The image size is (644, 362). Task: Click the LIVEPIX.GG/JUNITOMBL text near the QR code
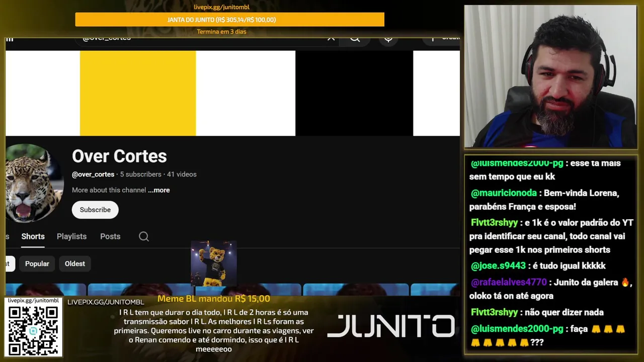[106, 302]
